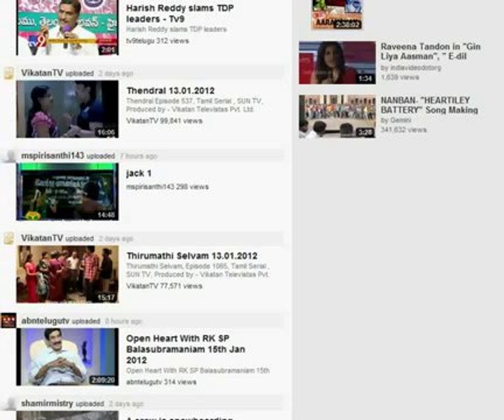Open the Harish Reddy slams TDP leaders video thumbnail

pos(68,27)
